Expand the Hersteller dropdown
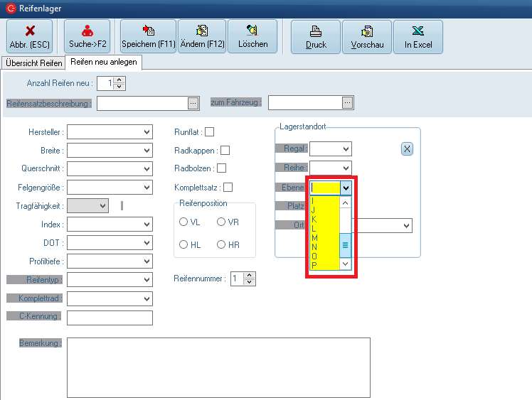 point(147,132)
